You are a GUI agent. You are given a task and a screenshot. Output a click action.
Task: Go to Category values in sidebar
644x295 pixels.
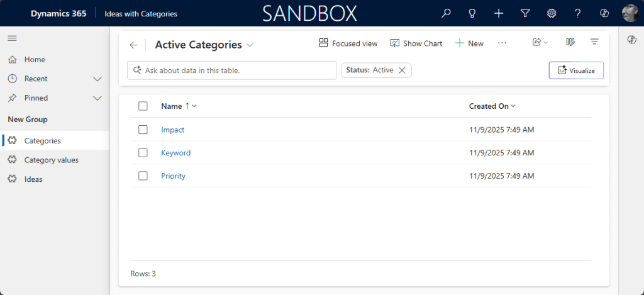point(51,160)
